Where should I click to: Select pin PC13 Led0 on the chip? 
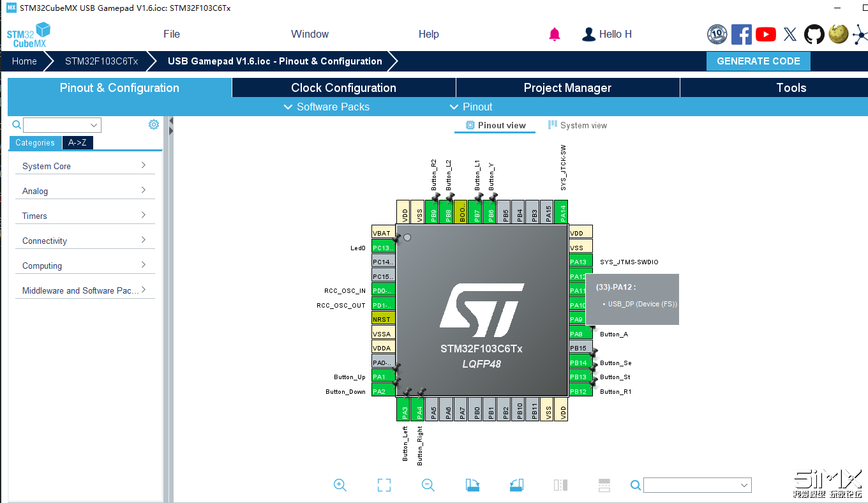click(384, 248)
